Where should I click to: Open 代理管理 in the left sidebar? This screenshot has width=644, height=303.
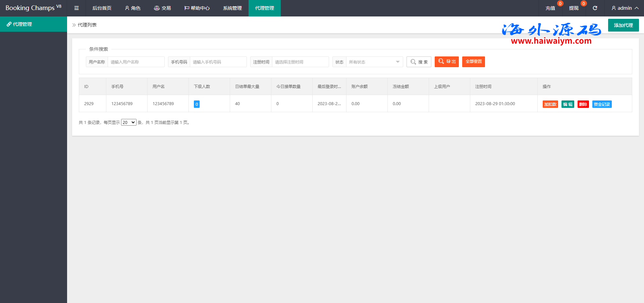34,24
